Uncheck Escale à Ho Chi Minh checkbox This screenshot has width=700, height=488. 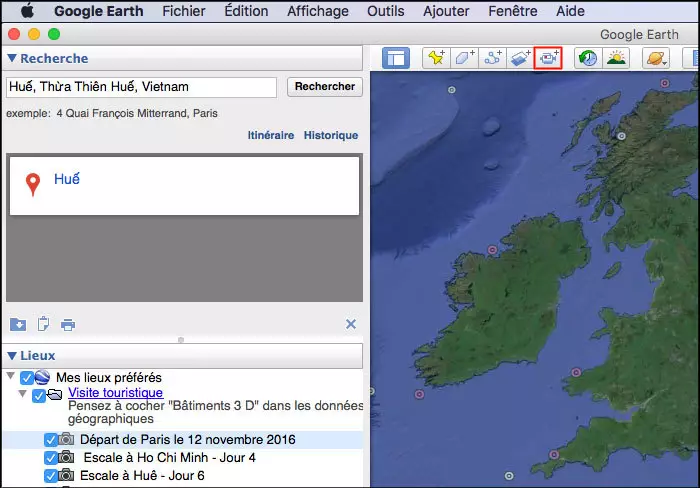click(50, 458)
